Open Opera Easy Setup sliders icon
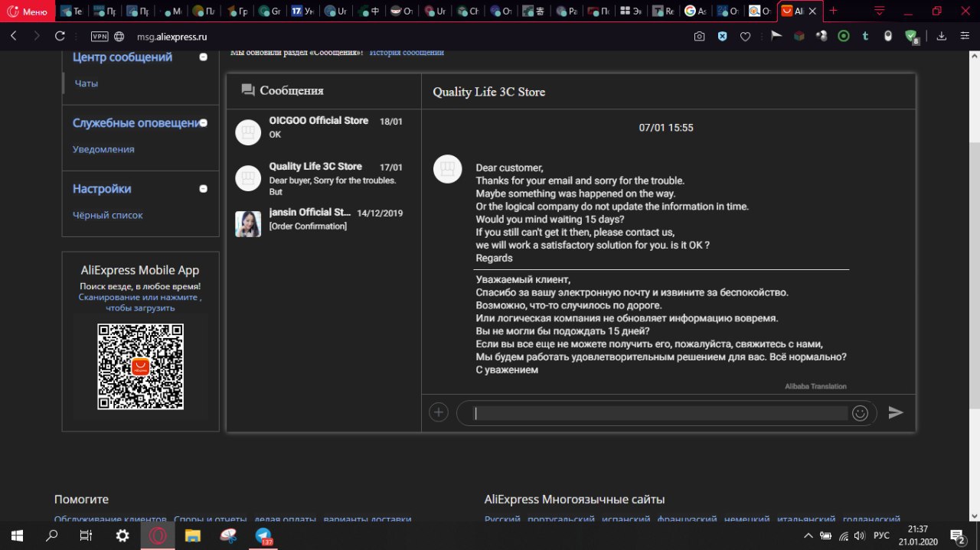 tap(964, 36)
